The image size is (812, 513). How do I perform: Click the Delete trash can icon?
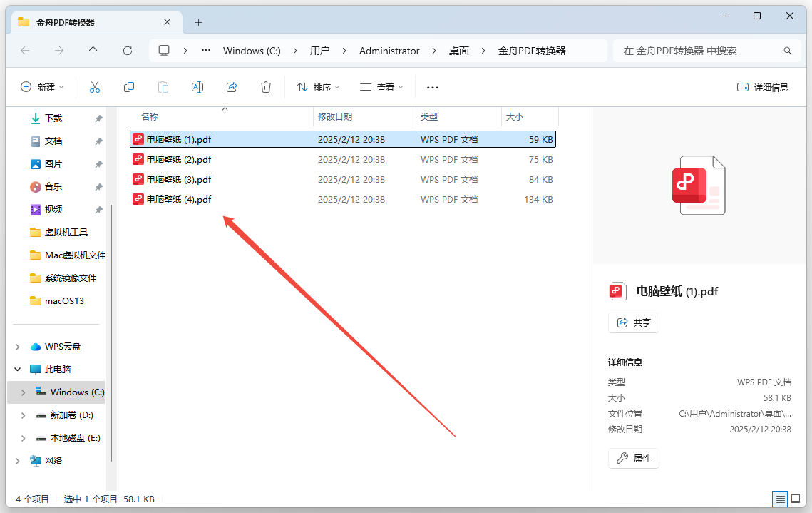266,87
